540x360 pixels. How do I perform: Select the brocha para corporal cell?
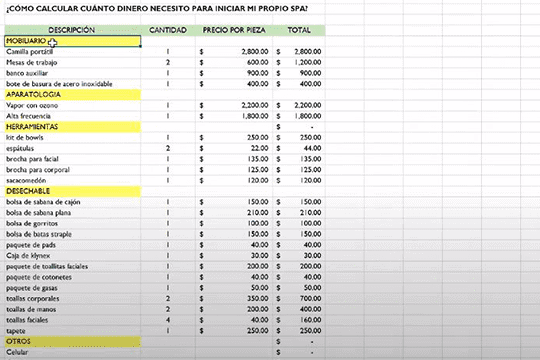coord(73,170)
